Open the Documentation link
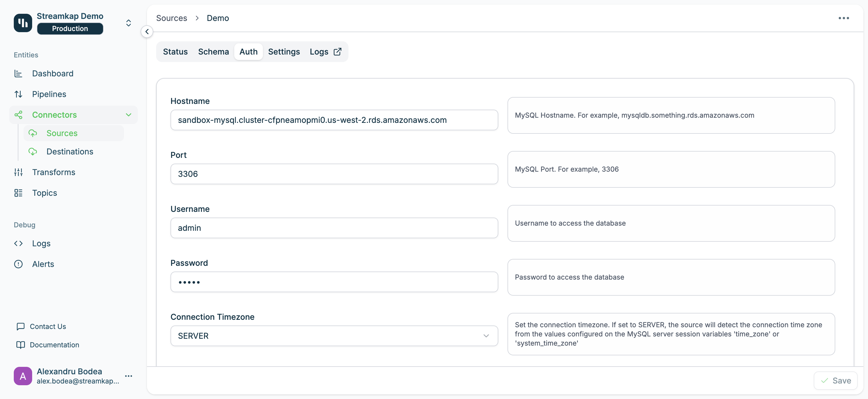This screenshot has height=399, width=868. [54, 345]
